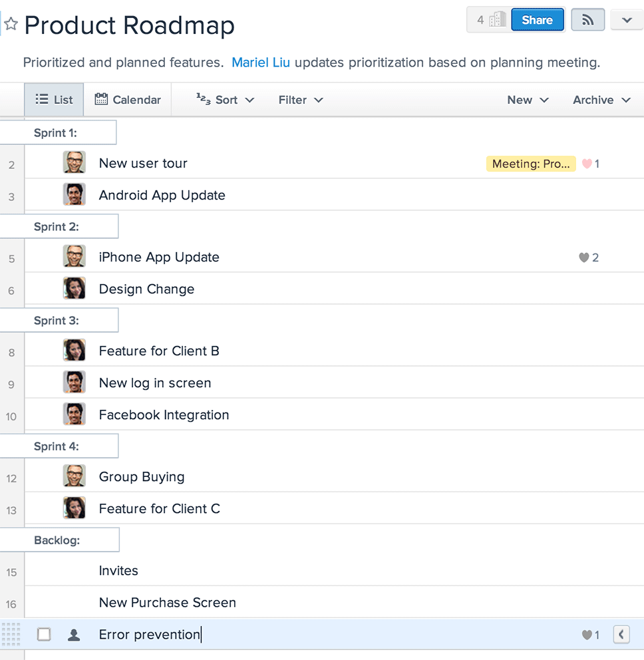This screenshot has width=644, height=660.
Task: Select the List view tab
Action: 55,100
